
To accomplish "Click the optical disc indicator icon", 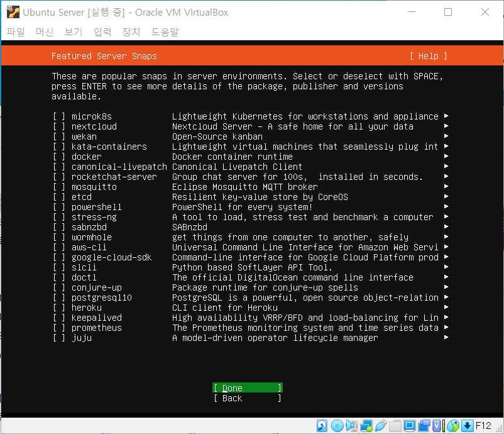I will click(x=337, y=426).
